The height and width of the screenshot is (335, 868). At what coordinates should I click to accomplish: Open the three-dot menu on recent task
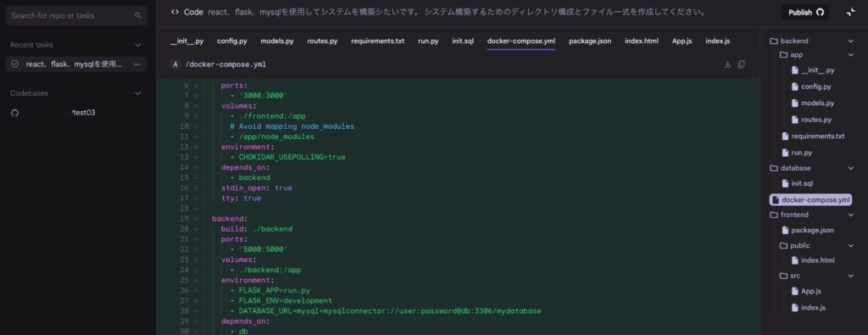point(136,64)
